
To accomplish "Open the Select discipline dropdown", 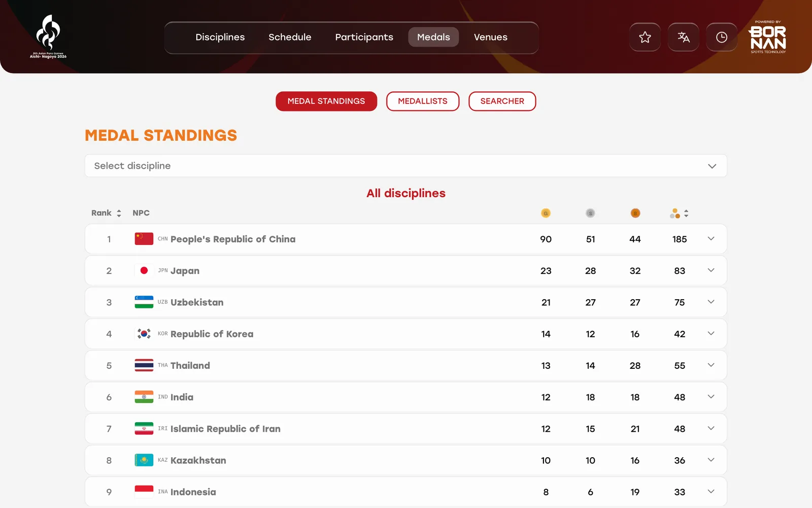I will tap(406, 166).
